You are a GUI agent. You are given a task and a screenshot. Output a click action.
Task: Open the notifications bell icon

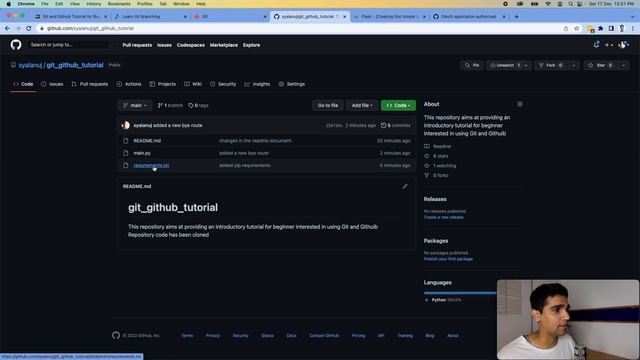coord(596,44)
